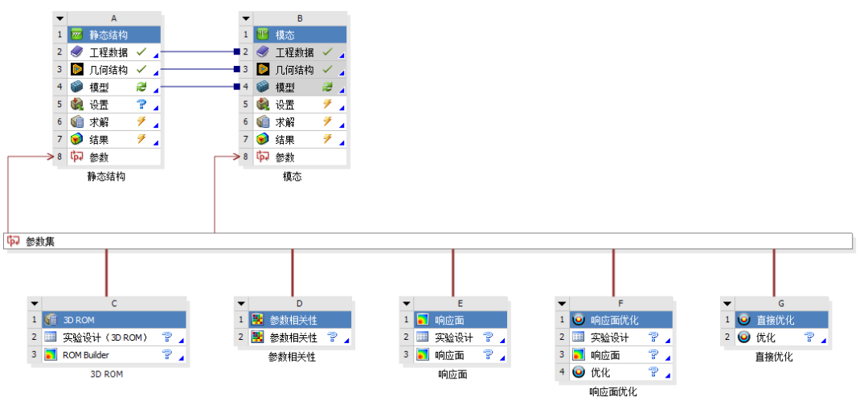
Task: Click ROM Builder icon in system C
Action: pos(51,354)
